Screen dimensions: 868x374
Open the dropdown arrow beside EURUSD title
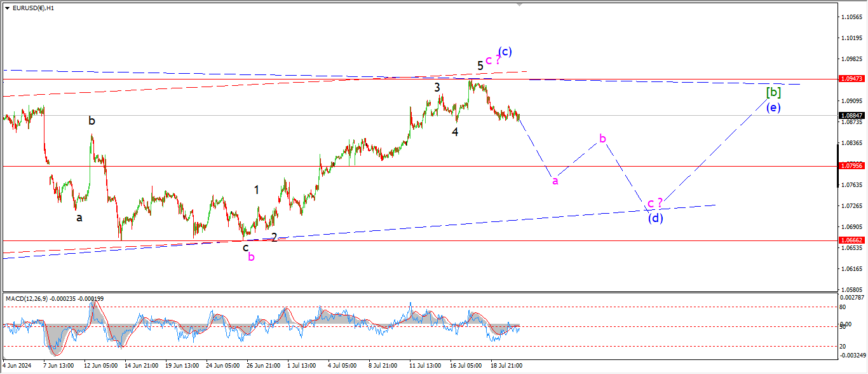point(7,8)
